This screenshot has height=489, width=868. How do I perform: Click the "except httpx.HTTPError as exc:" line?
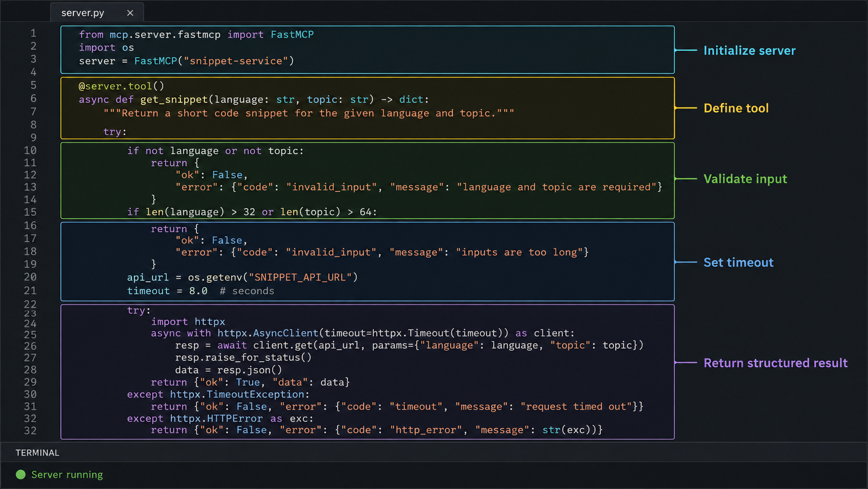pos(221,419)
